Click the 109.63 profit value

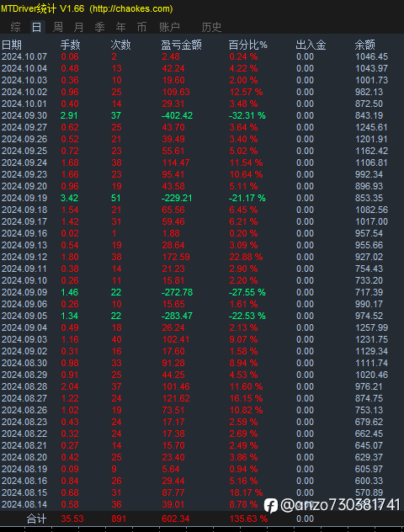click(x=176, y=92)
